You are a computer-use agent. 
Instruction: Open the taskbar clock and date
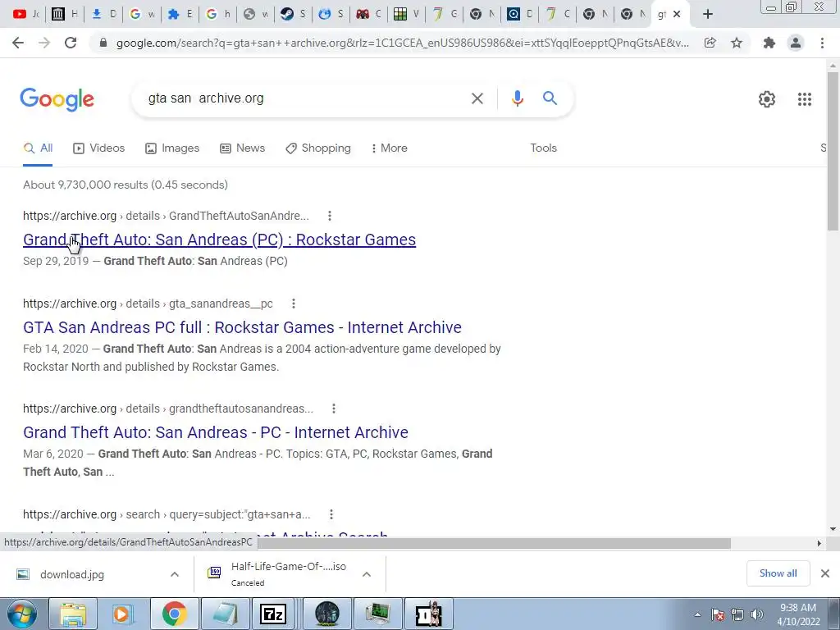[798, 614]
